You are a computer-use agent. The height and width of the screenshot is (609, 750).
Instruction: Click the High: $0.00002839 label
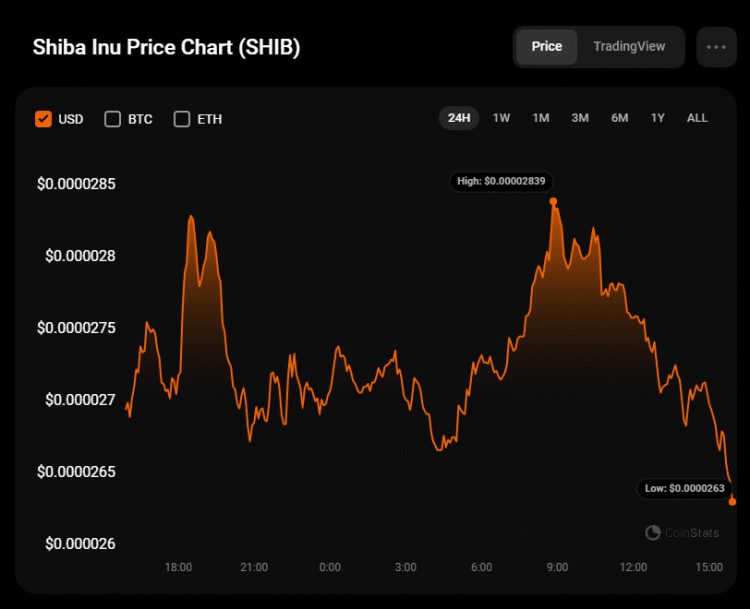(x=501, y=181)
